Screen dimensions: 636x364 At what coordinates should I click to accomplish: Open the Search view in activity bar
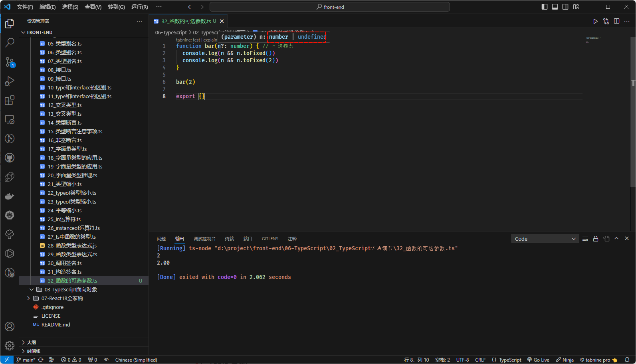click(10, 42)
